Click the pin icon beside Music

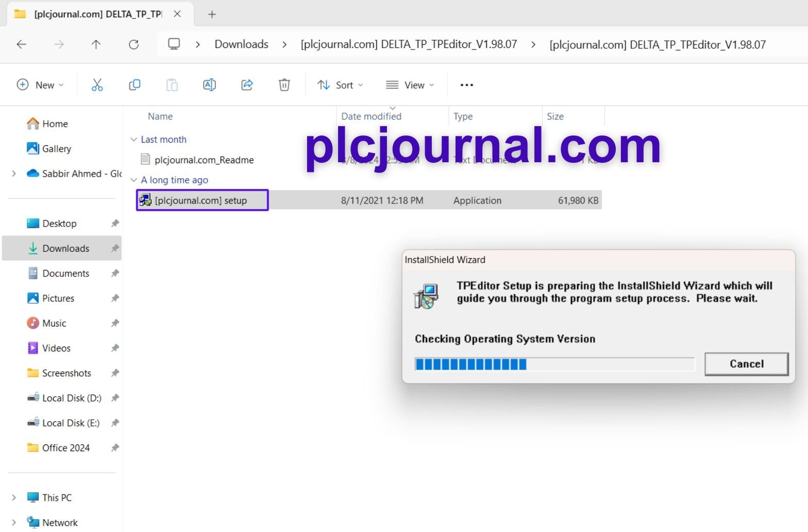[115, 323]
